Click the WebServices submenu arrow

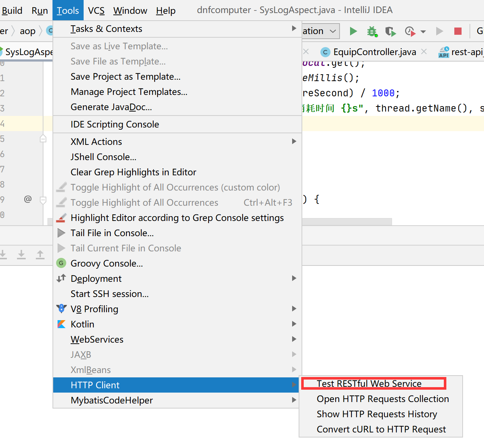click(x=294, y=339)
